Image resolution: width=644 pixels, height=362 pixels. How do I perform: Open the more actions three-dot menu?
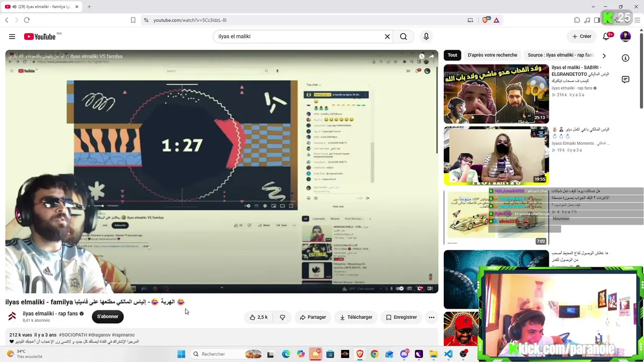click(x=432, y=317)
